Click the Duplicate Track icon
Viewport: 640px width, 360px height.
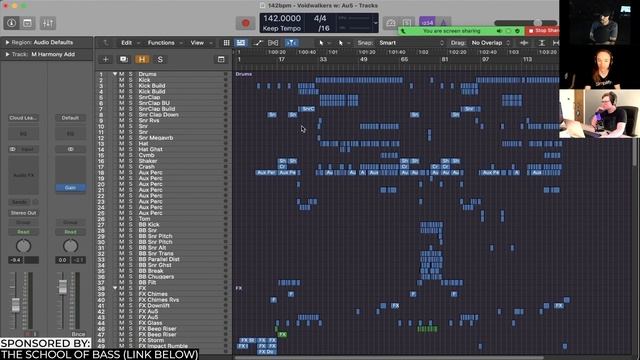[x=124, y=60]
